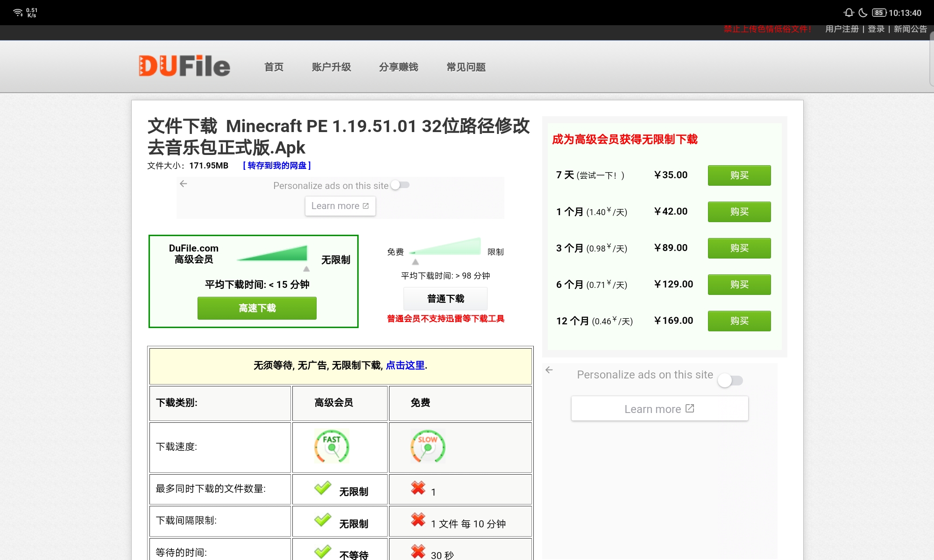
Task: Click 登录 login link
Action: point(876,29)
